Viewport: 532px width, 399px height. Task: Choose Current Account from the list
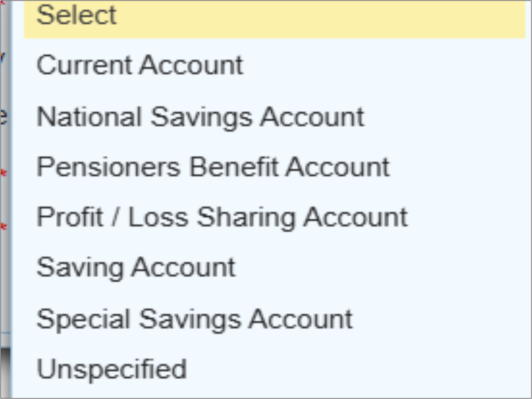(x=141, y=65)
